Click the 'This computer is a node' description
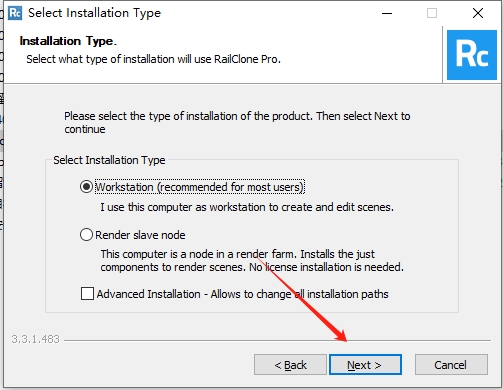This screenshot has height=390, width=503. coord(252,260)
